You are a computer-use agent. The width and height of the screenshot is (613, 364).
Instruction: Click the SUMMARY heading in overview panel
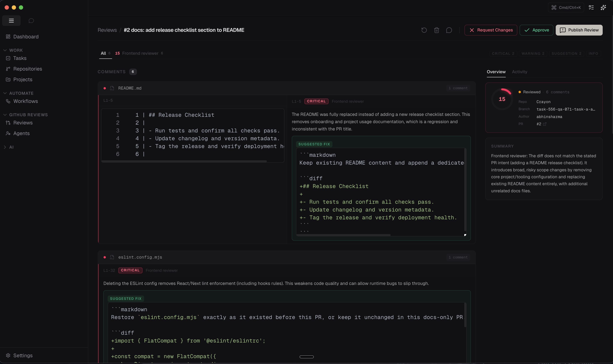502,146
